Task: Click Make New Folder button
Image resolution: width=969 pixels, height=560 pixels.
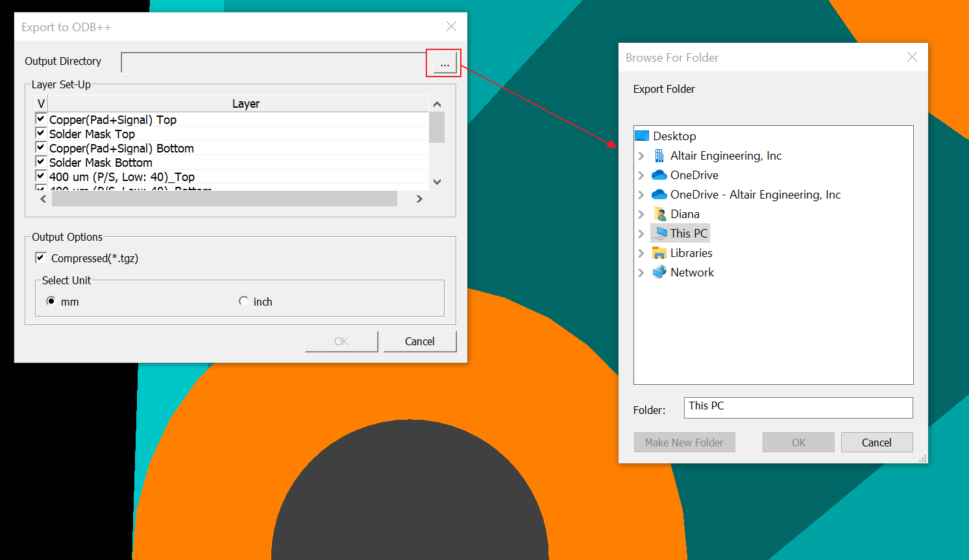Action: (x=684, y=443)
